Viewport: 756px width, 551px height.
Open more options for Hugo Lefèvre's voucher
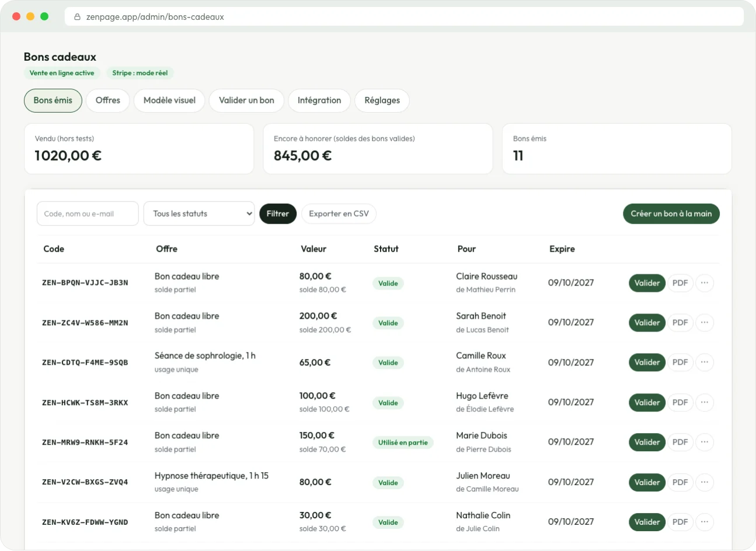(x=705, y=403)
